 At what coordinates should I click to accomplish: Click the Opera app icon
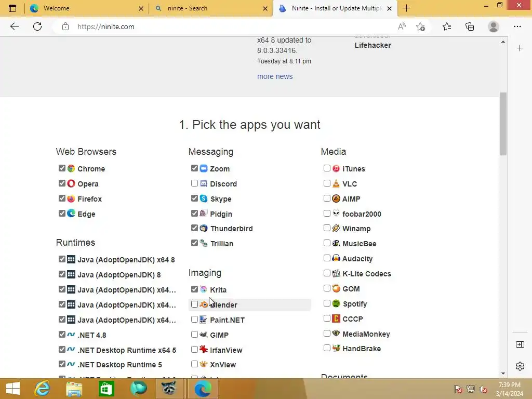[71, 183]
